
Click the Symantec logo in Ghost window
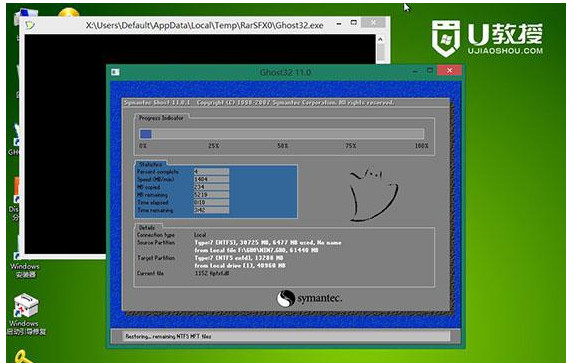click(310, 299)
